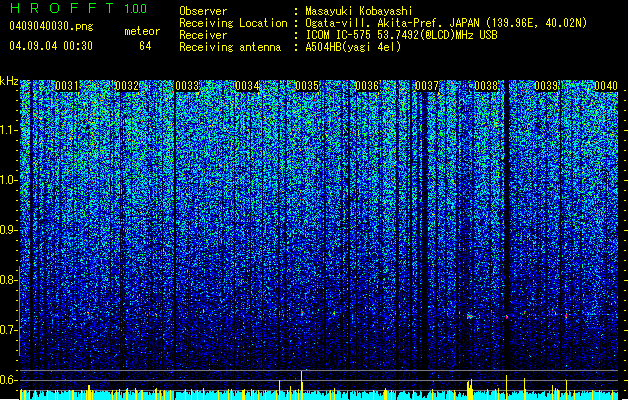Click the HROFFT 1.0.0 title text

click(x=79, y=8)
